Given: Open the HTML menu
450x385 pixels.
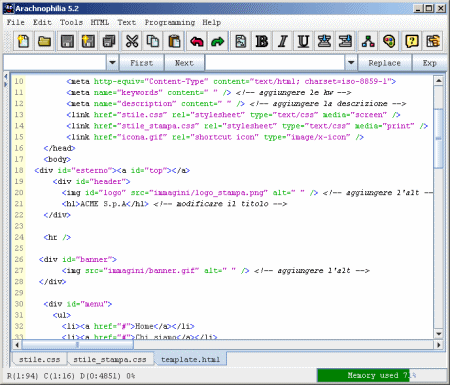Looking at the screenshot, I should point(100,22).
